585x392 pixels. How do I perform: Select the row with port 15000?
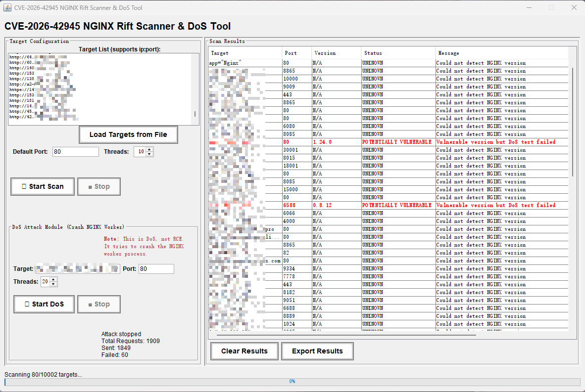(x=388, y=189)
